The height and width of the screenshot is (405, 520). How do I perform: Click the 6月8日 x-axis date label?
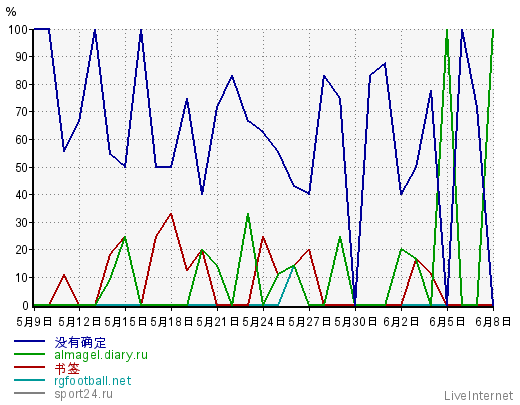(493, 322)
